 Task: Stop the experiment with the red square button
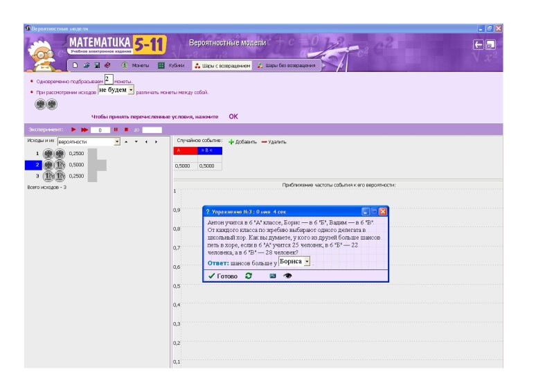tap(126, 130)
